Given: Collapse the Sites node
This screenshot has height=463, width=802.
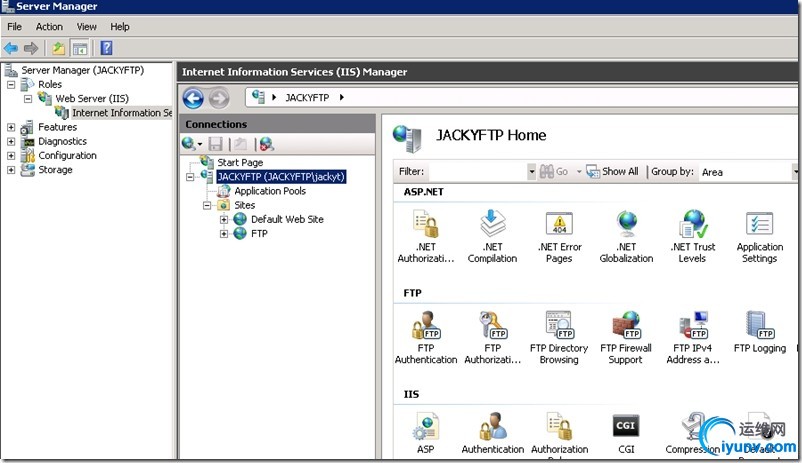Looking at the screenshot, I should click(x=207, y=206).
